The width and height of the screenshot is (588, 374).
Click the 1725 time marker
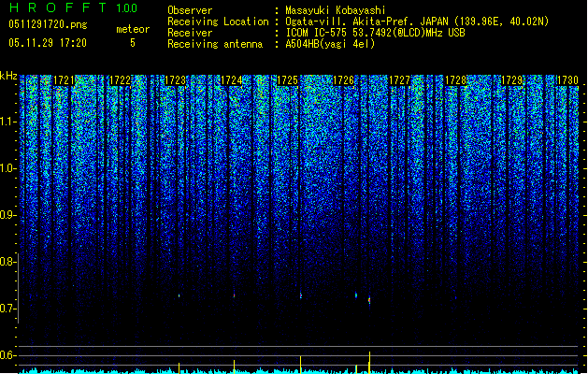(x=288, y=80)
